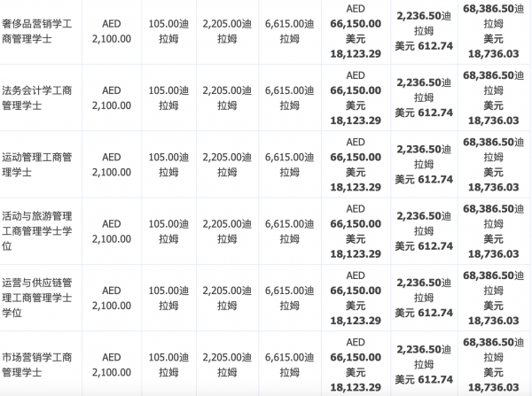The image size is (532, 396).
Task: Click the 运营与供应链管理工商管理学士学位 program name cell
Action: [x=40, y=298]
